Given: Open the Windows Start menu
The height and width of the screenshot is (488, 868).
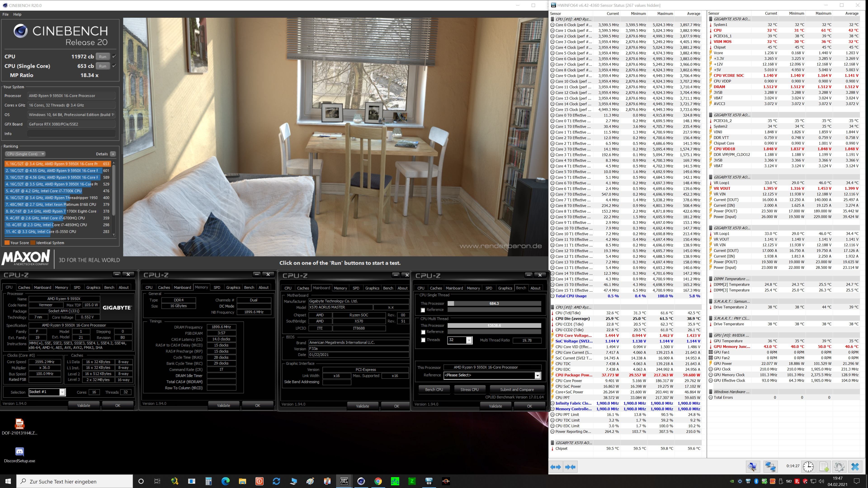Looking at the screenshot, I should (x=8, y=481).
